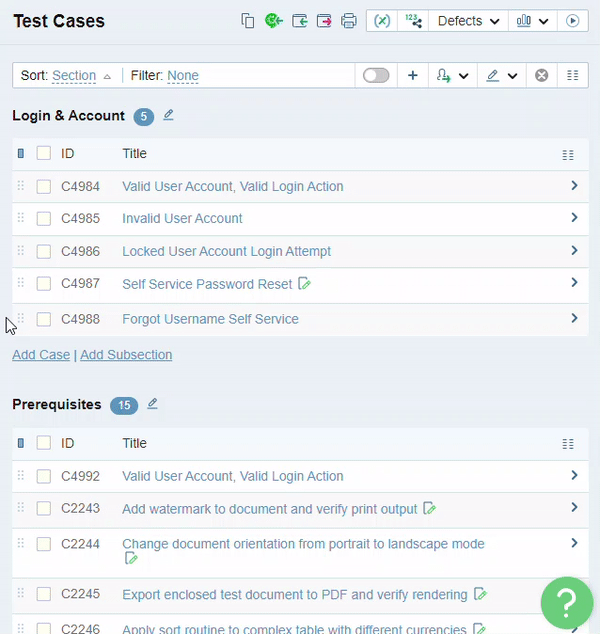Open the Sort by Section menu
This screenshot has height=634, width=600.
click(74, 76)
